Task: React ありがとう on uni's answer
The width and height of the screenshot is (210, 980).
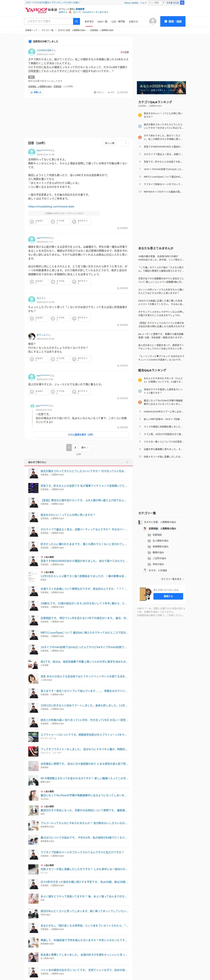Action: tap(81, 282)
